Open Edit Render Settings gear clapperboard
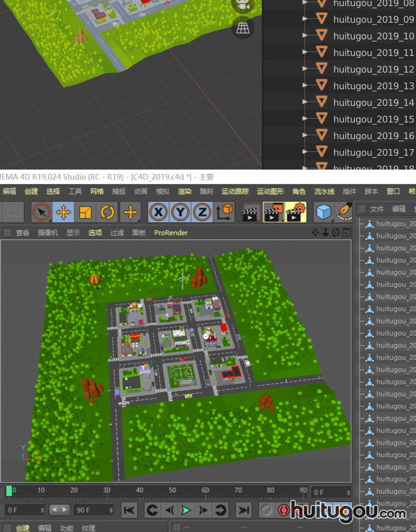The image size is (416, 532). pos(295,212)
